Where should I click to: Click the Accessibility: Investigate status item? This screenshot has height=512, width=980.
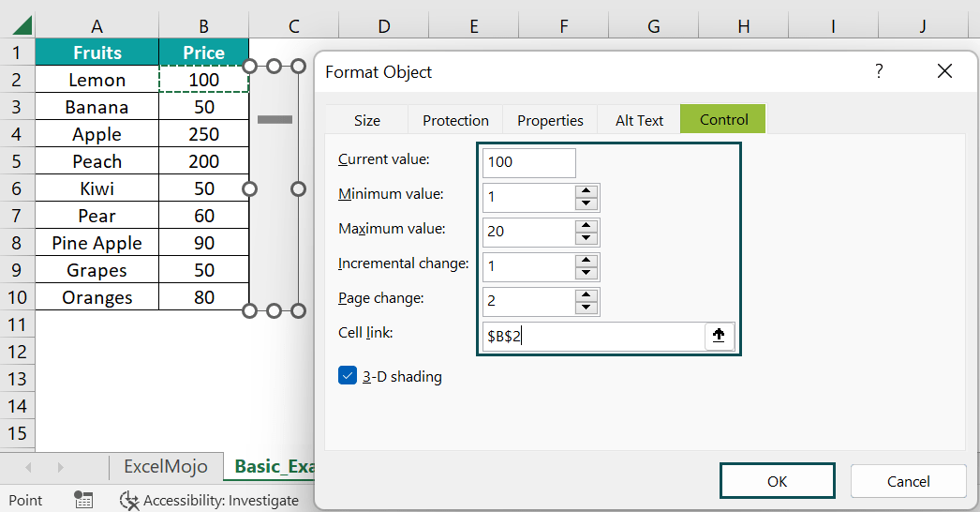point(209,500)
